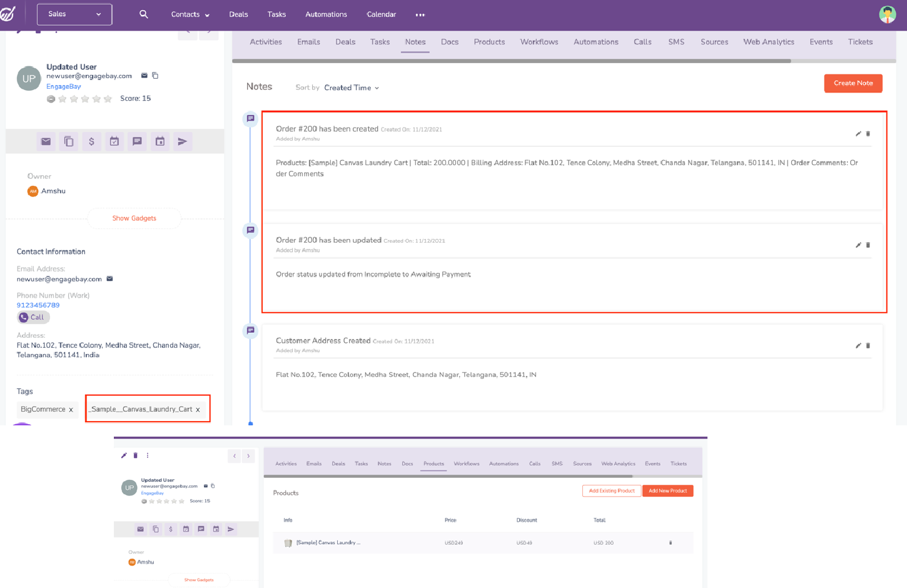Image resolution: width=907 pixels, height=588 pixels.
Task: Delete the 'Customer Address Created' note
Action: click(868, 346)
